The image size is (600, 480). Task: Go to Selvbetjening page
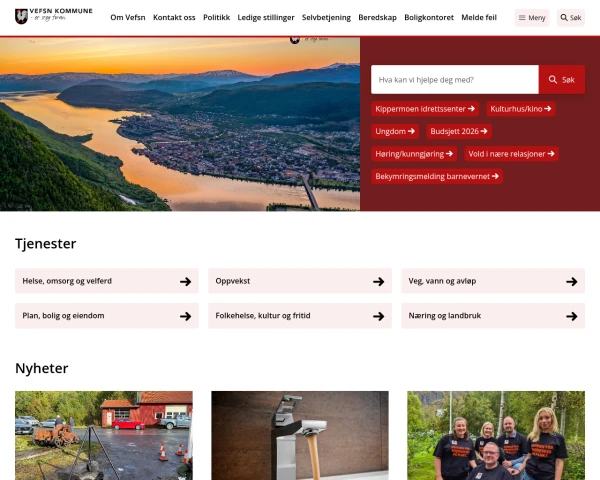pyautogui.click(x=326, y=18)
